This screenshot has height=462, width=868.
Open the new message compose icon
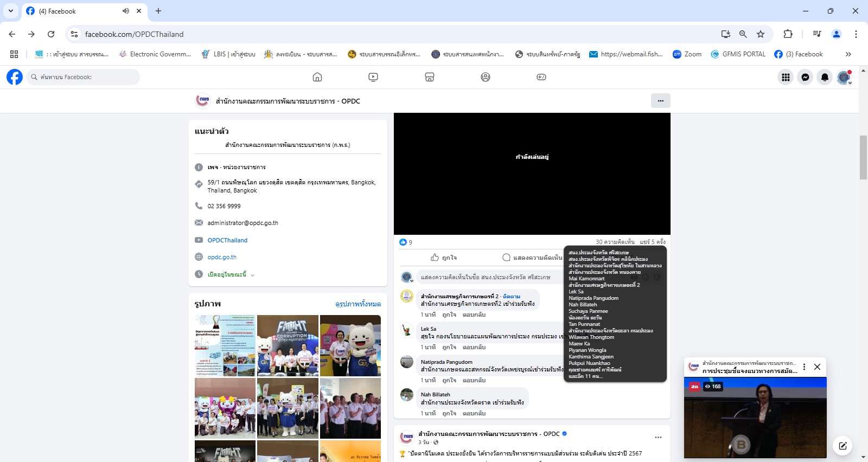coord(843,446)
